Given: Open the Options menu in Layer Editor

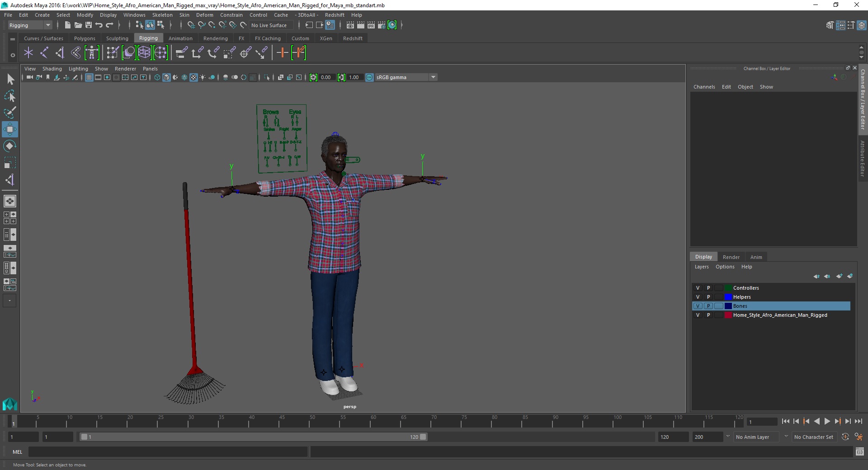Looking at the screenshot, I should tap(725, 267).
